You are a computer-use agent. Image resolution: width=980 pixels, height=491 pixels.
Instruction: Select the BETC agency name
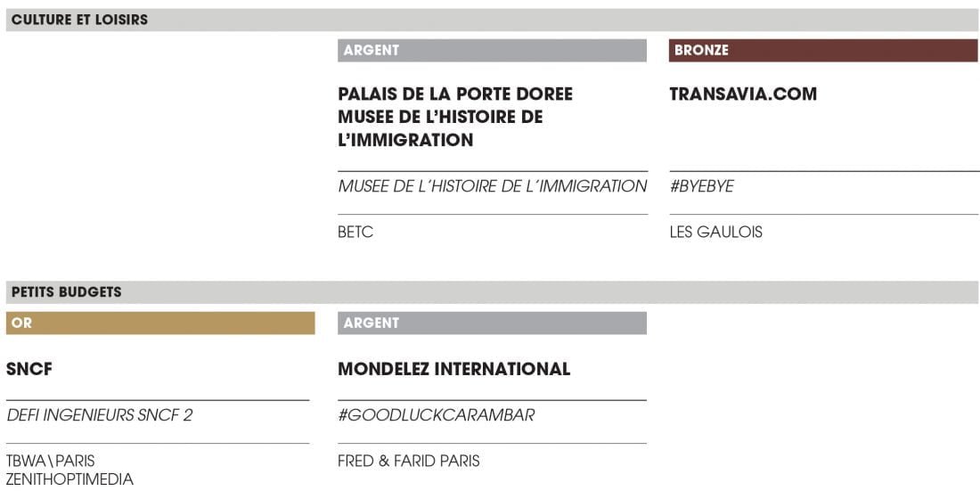pos(355,233)
